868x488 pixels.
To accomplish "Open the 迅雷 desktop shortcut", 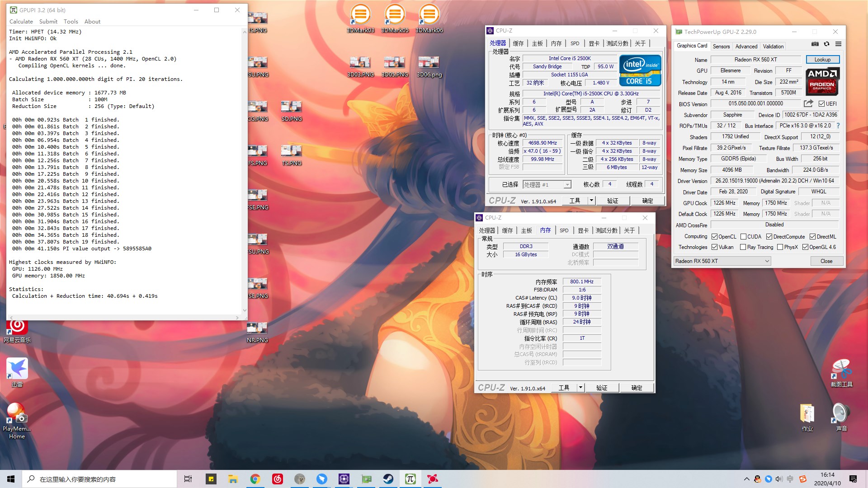I will pyautogui.click(x=17, y=373).
